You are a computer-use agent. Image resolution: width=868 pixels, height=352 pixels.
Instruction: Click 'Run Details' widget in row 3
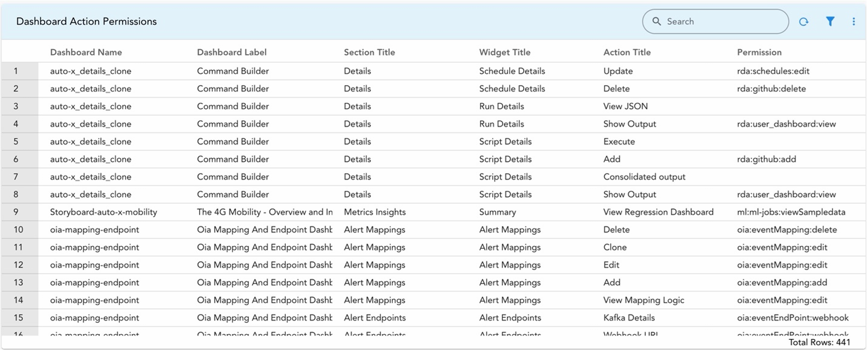[501, 106]
